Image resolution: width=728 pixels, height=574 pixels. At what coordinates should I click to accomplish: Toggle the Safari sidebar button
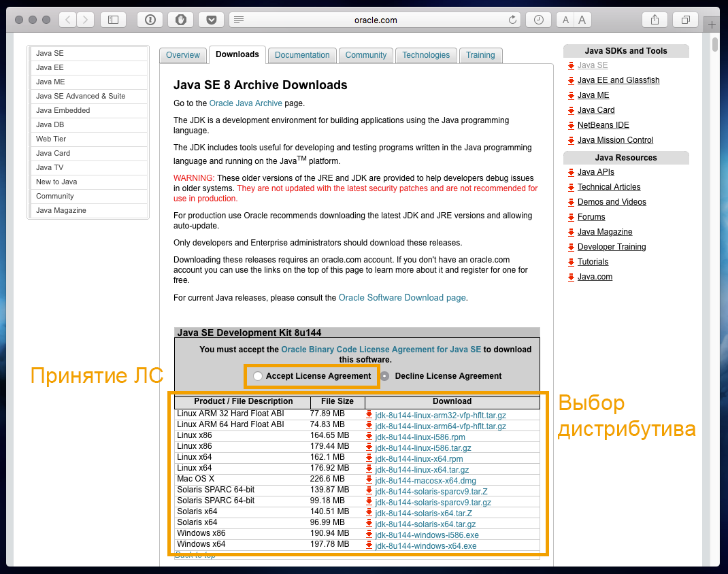pos(114,20)
